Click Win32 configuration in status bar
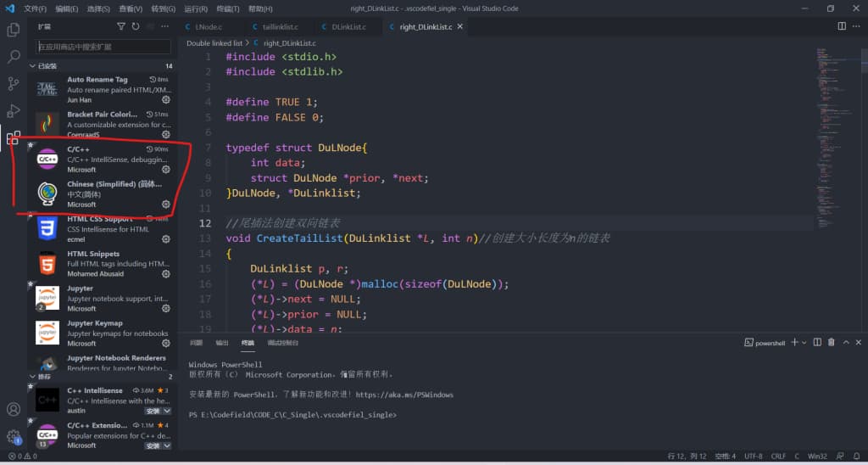Screen dimensions: 868x465 pos(817,457)
